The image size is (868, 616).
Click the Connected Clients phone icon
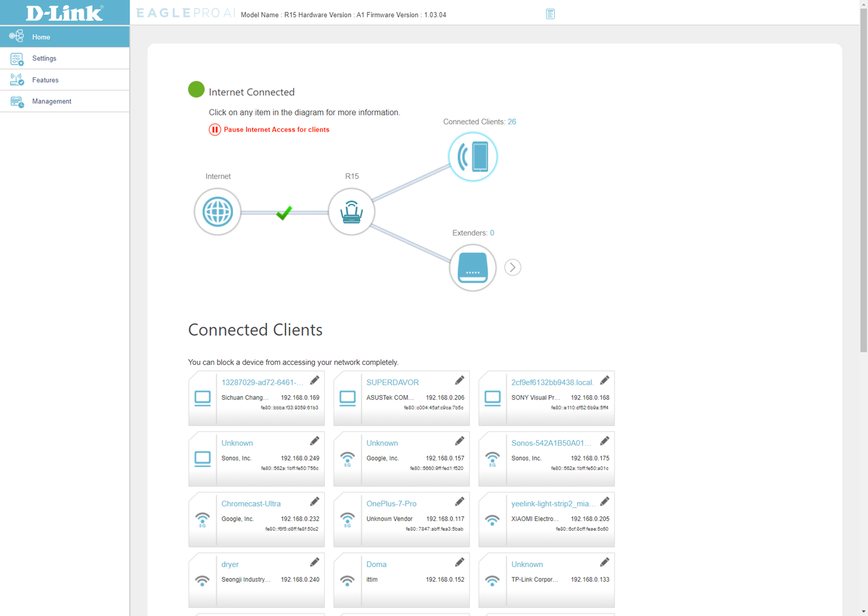[x=473, y=157]
